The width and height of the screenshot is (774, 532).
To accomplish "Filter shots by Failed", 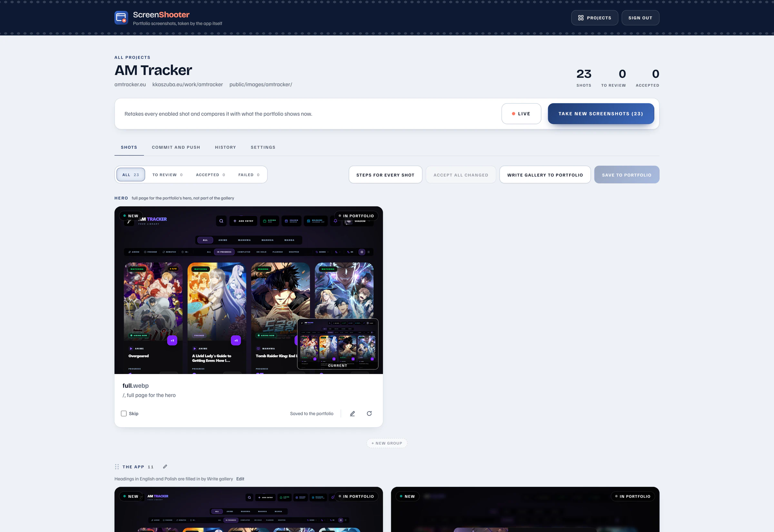I will tap(249, 175).
